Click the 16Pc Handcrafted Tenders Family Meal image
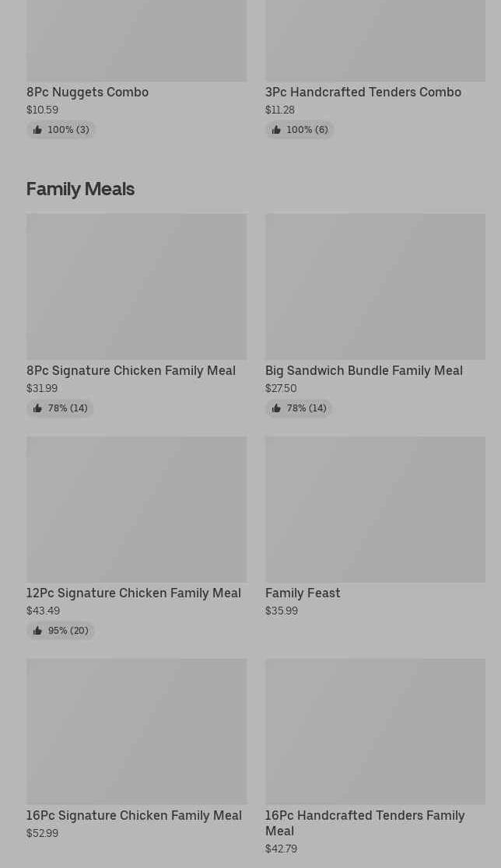The width and height of the screenshot is (501, 868). coord(375,731)
